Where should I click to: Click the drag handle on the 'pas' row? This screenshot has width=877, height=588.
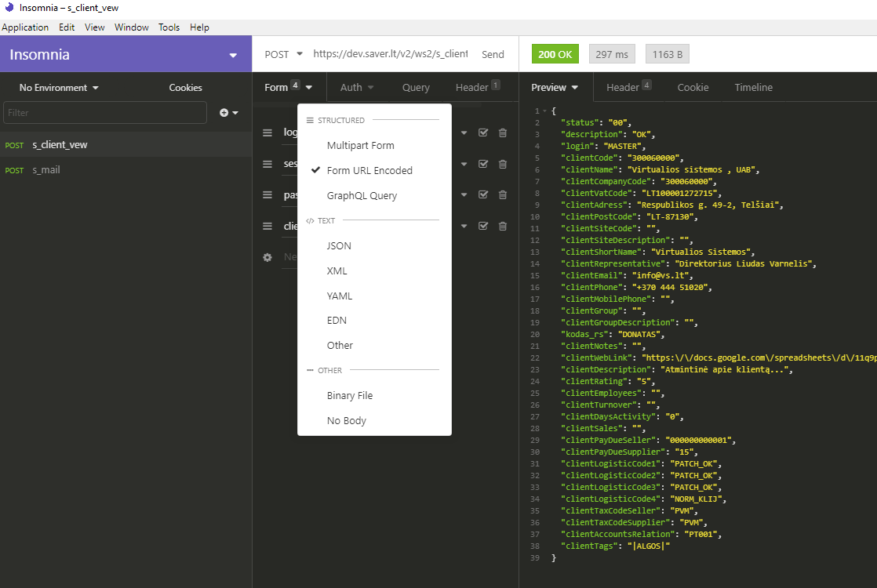(267, 194)
